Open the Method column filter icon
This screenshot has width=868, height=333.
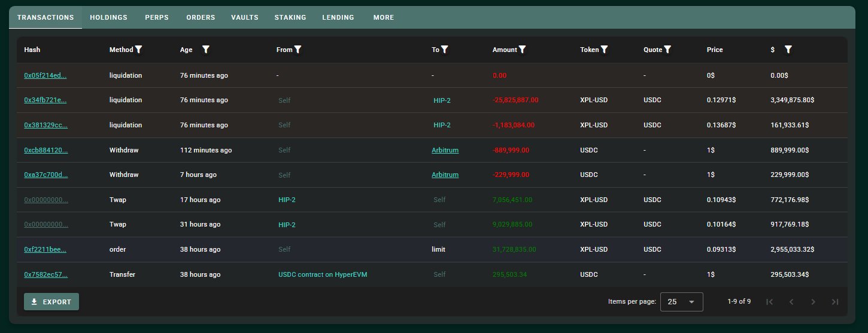pos(139,50)
